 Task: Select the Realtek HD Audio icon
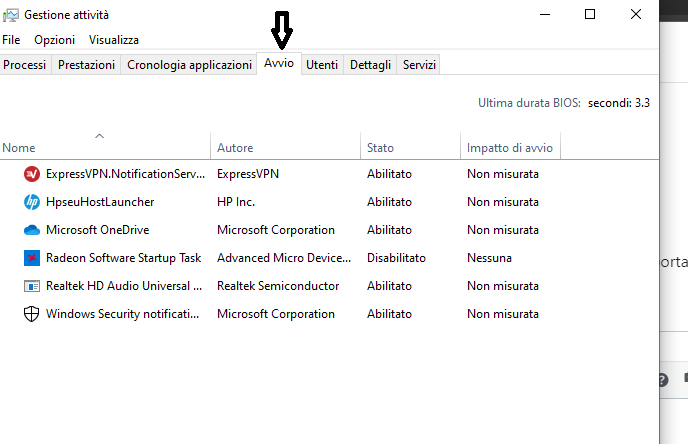32,286
